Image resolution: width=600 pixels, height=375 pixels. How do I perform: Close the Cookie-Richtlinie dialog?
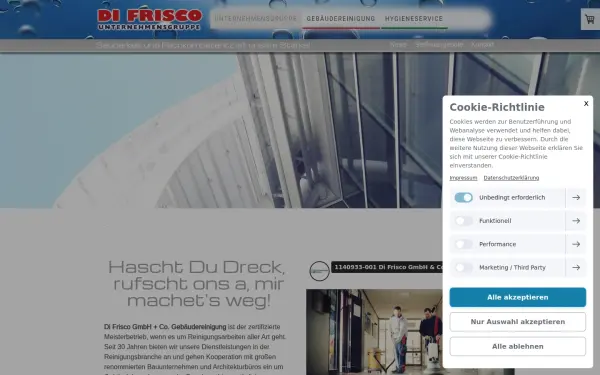586,104
